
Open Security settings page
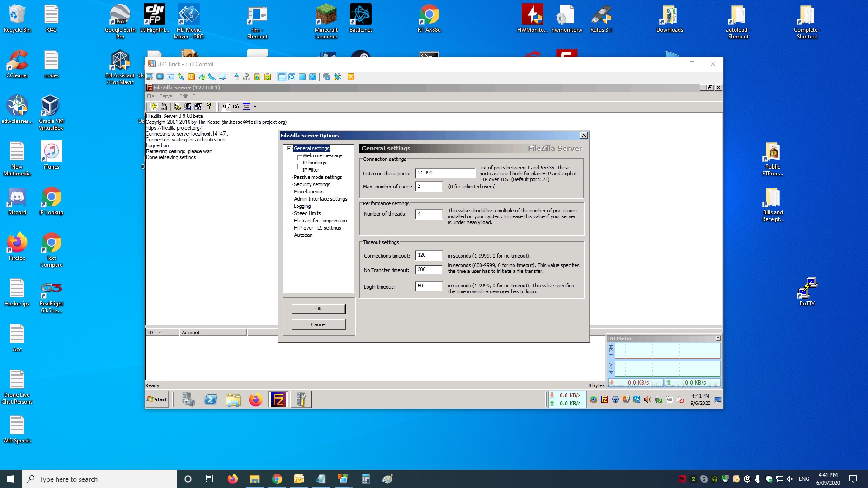tap(312, 184)
